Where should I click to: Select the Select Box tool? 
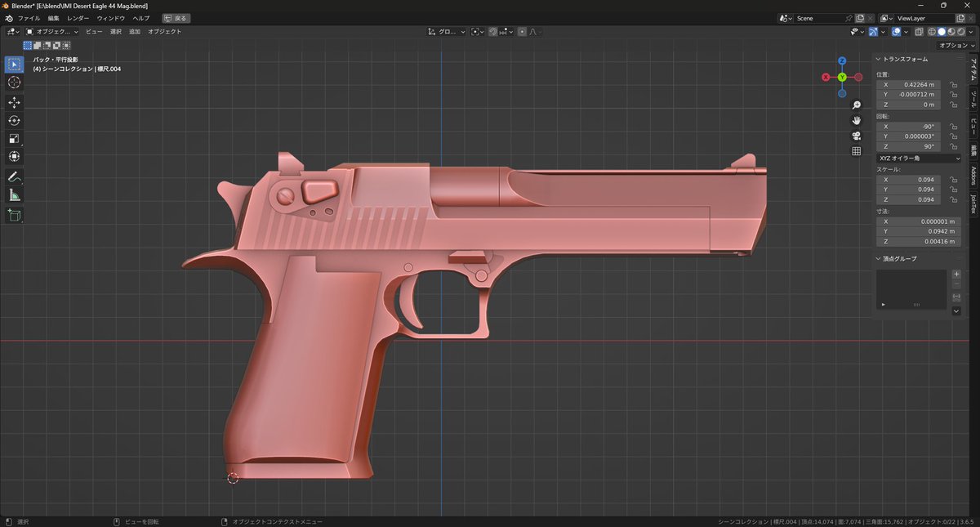pos(14,65)
